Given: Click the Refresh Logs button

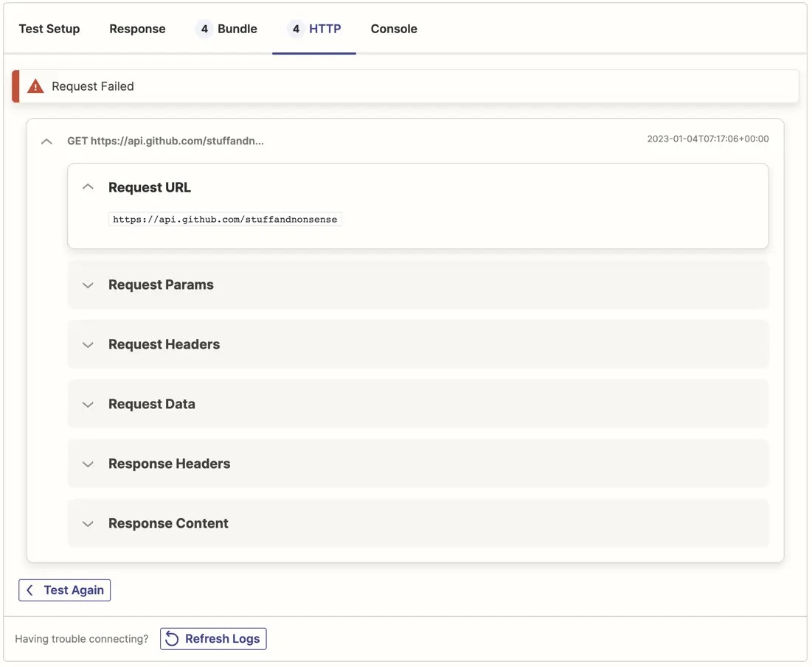Looking at the screenshot, I should tap(213, 639).
